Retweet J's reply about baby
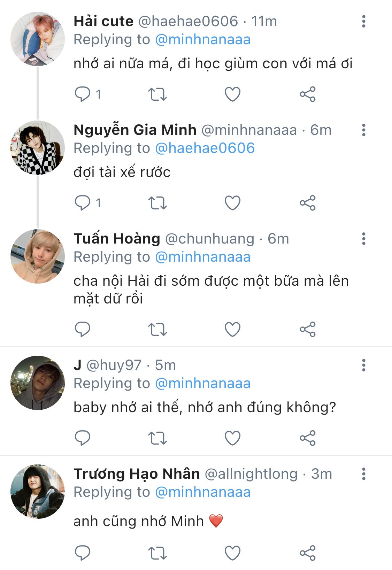392x570 pixels. click(x=157, y=438)
